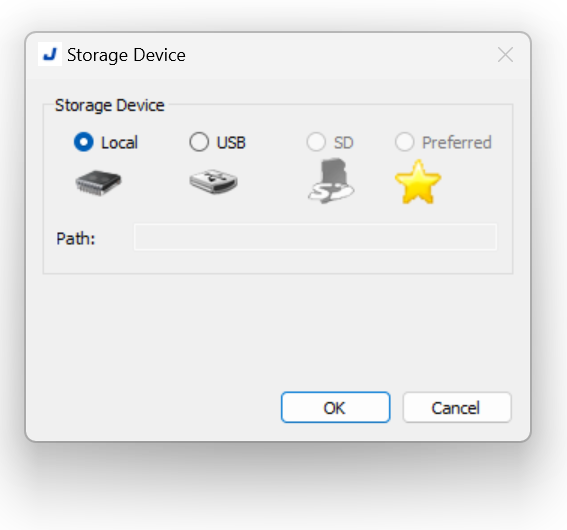Click the "USB" label text
The image size is (567, 530).
[x=231, y=142]
